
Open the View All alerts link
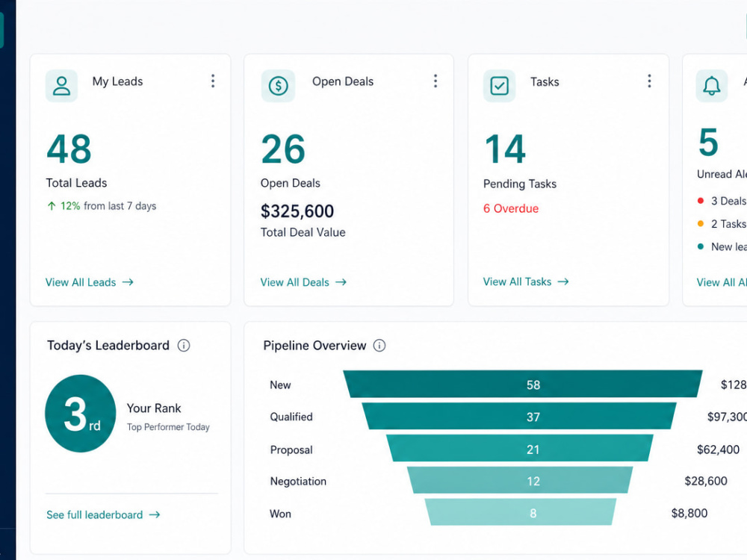tap(722, 282)
